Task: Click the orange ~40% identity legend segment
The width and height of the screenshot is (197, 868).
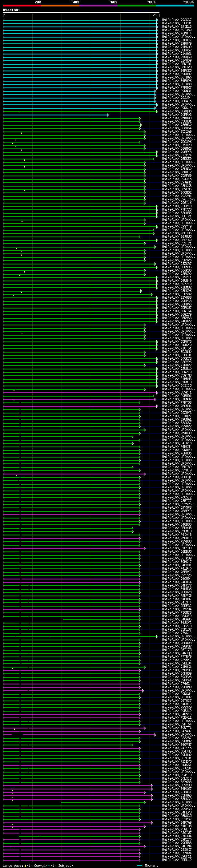Action: click(60, 6)
